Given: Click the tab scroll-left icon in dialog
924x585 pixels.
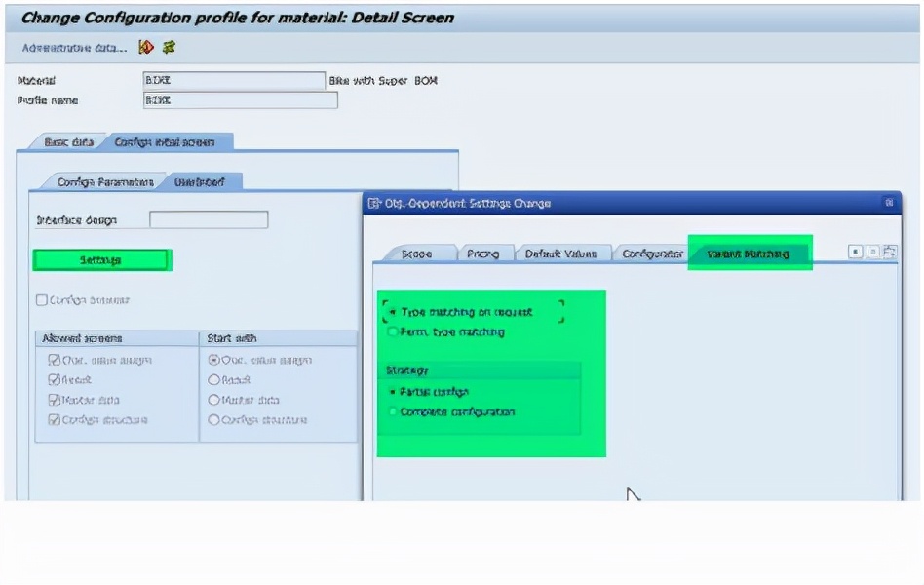Looking at the screenshot, I should 855,252.
